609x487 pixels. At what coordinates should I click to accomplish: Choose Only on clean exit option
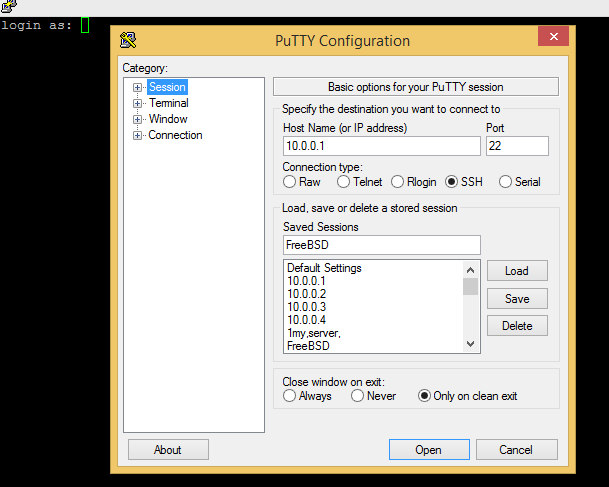point(468,396)
